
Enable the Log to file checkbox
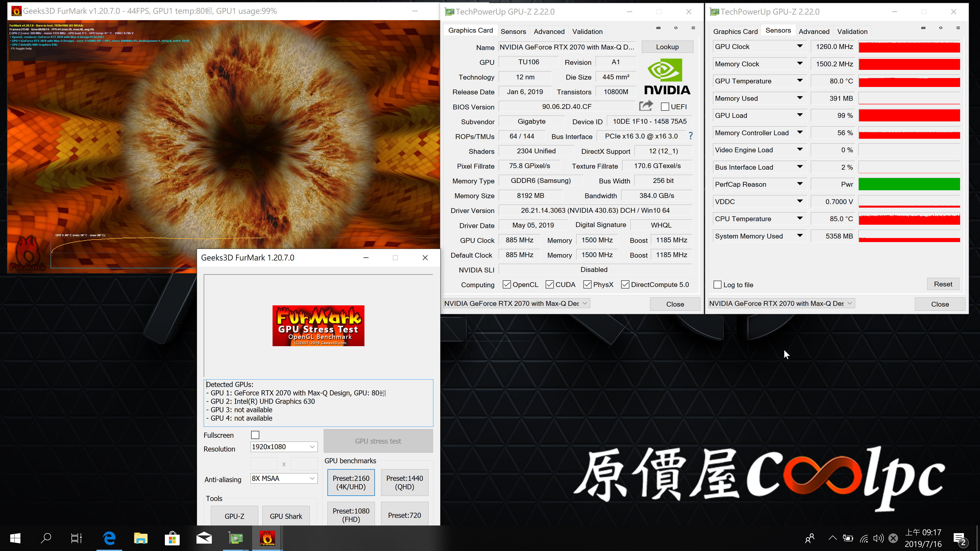(717, 284)
